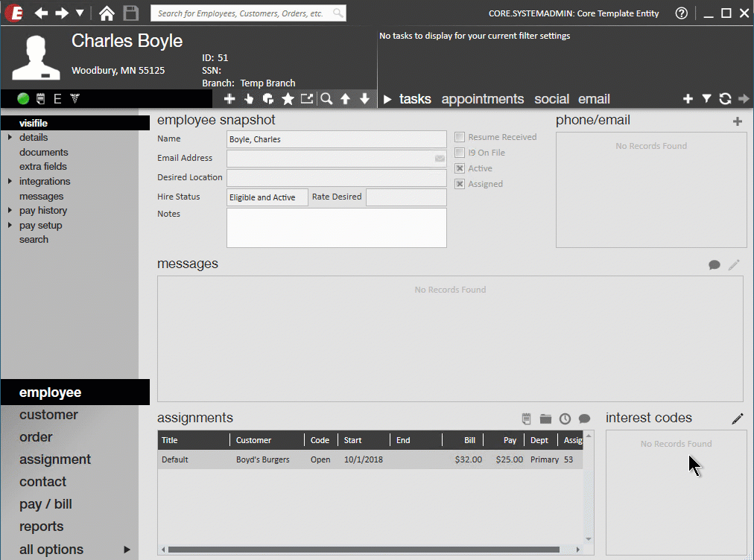Click the clock icon above the assignments table

point(565,419)
